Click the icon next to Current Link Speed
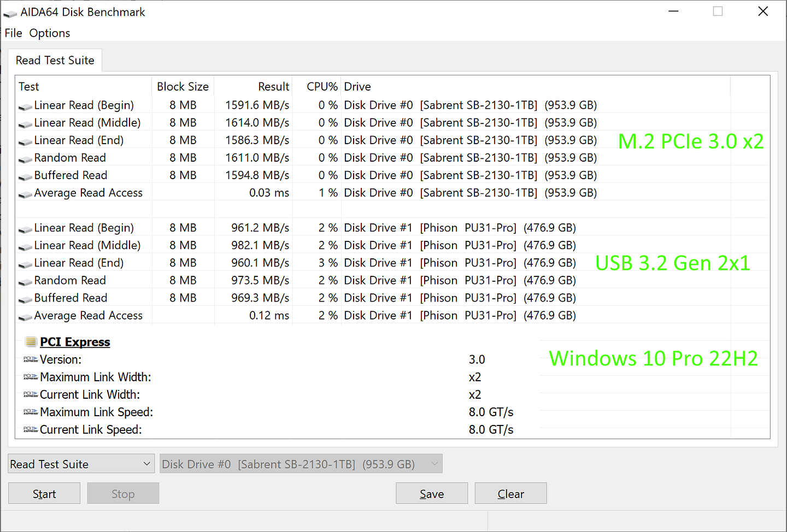This screenshot has height=532, width=787. [30, 429]
